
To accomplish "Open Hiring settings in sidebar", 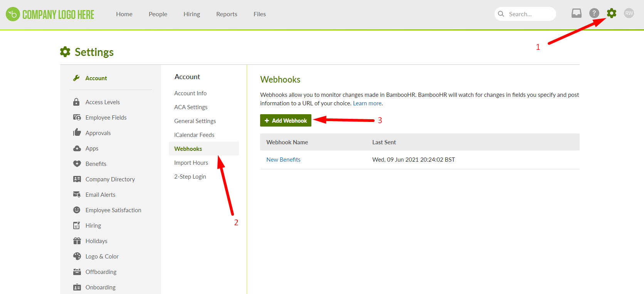I will click(93, 225).
